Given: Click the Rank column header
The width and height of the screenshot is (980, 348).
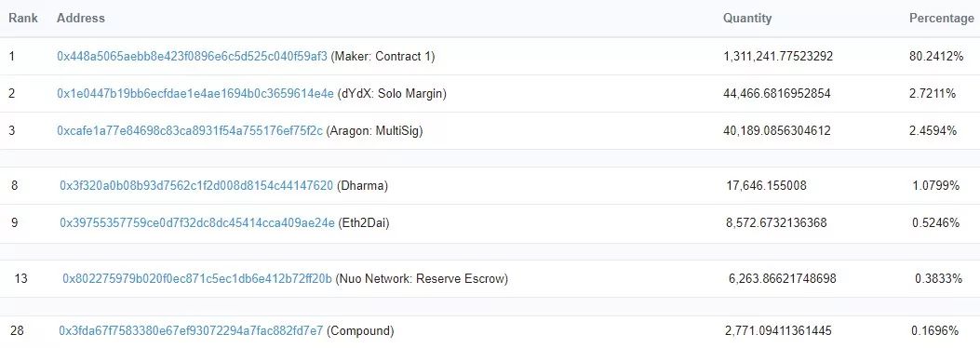Looking at the screenshot, I should [x=23, y=18].
